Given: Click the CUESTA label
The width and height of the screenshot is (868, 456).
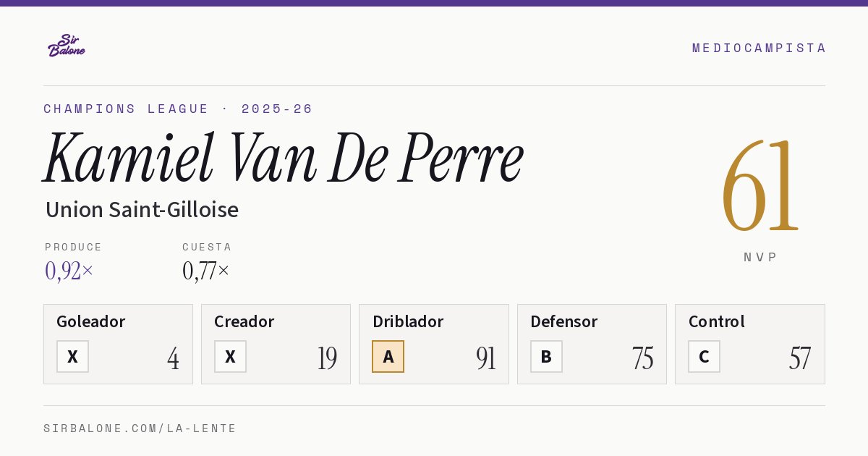Looking at the screenshot, I should click(x=207, y=247).
